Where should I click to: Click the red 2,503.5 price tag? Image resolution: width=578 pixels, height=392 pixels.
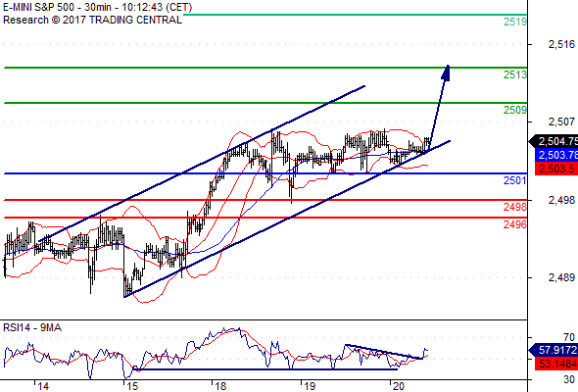click(555, 169)
